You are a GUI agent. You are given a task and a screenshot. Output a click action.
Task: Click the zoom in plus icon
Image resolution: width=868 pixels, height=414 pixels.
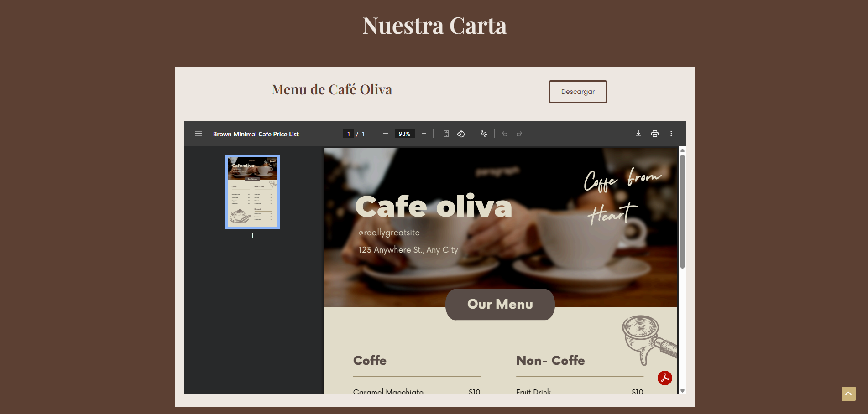click(424, 134)
